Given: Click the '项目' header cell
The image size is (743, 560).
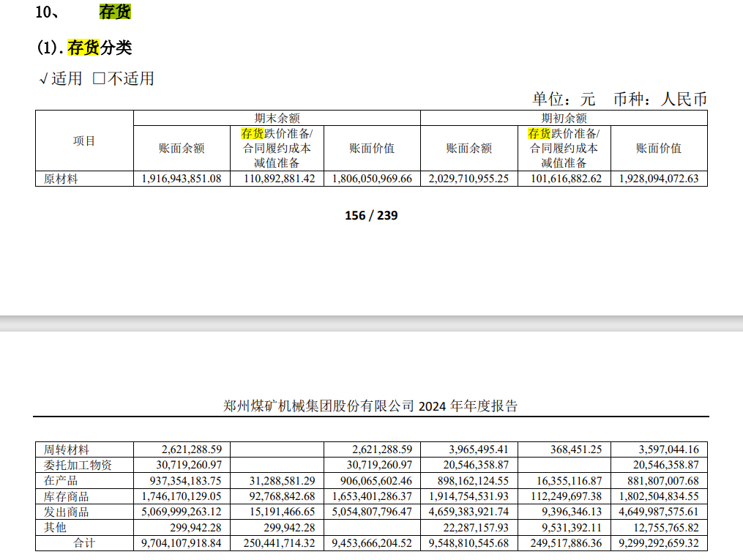Looking at the screenshot, I should pyautogui.click(x=84, y=141).
